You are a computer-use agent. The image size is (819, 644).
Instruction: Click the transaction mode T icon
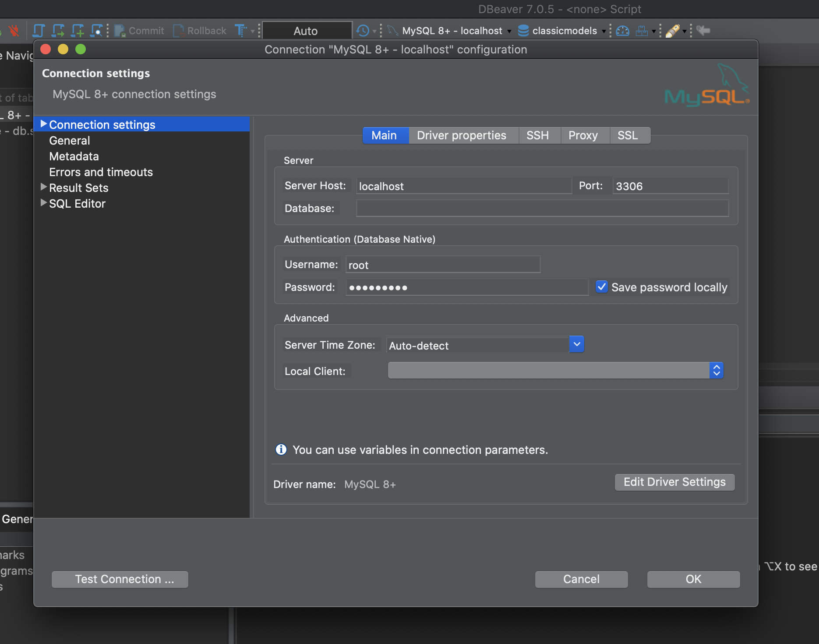click(240, 31)
